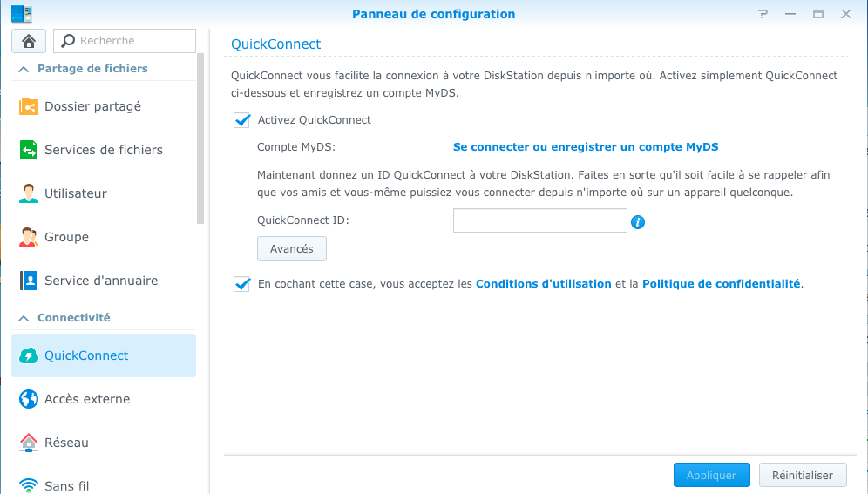868x494 pixels.
Task: Open the Sans fil menu item
Action: click(x=104, y=485)
